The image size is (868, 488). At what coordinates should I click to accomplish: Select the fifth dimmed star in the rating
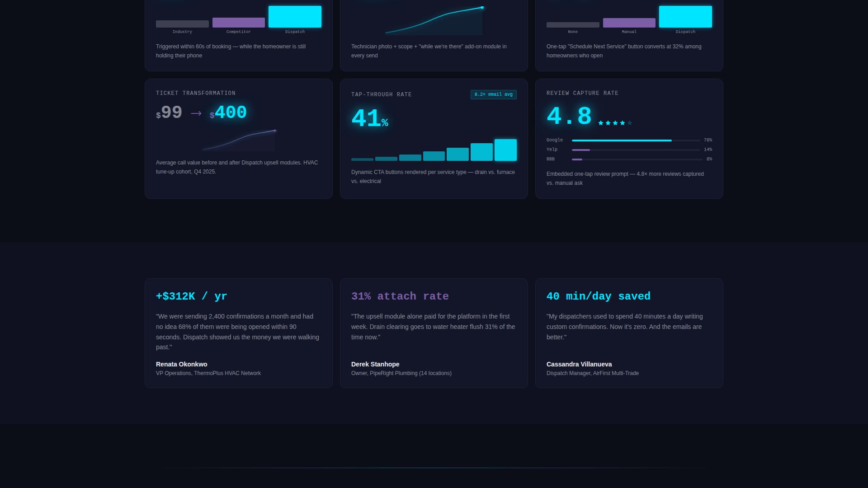click(x=629, y=122)
